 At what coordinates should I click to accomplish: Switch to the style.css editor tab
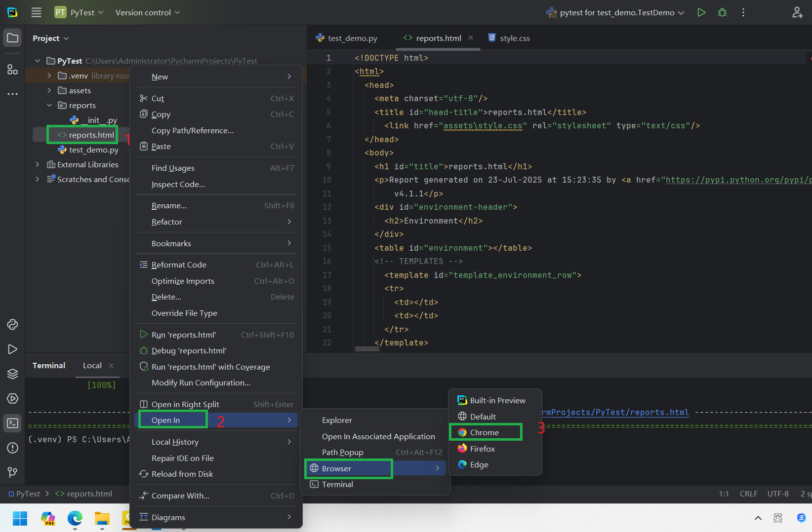(509, 38)
